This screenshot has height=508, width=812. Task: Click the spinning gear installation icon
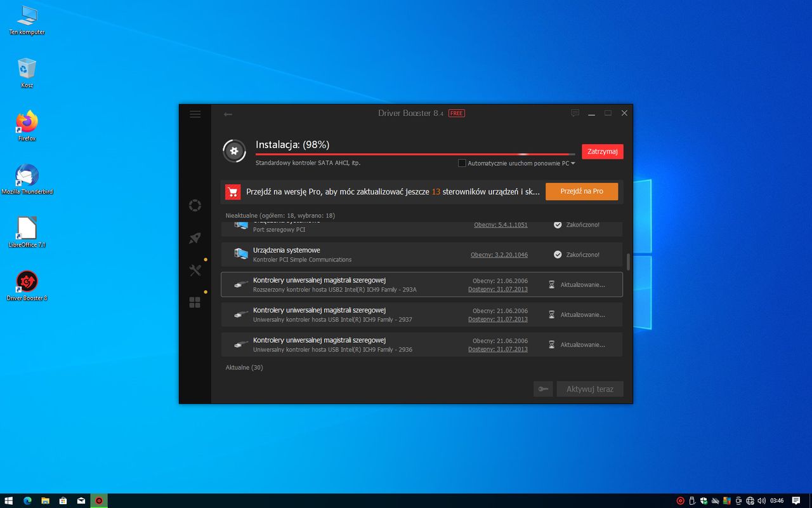click(x=234, y=150)
